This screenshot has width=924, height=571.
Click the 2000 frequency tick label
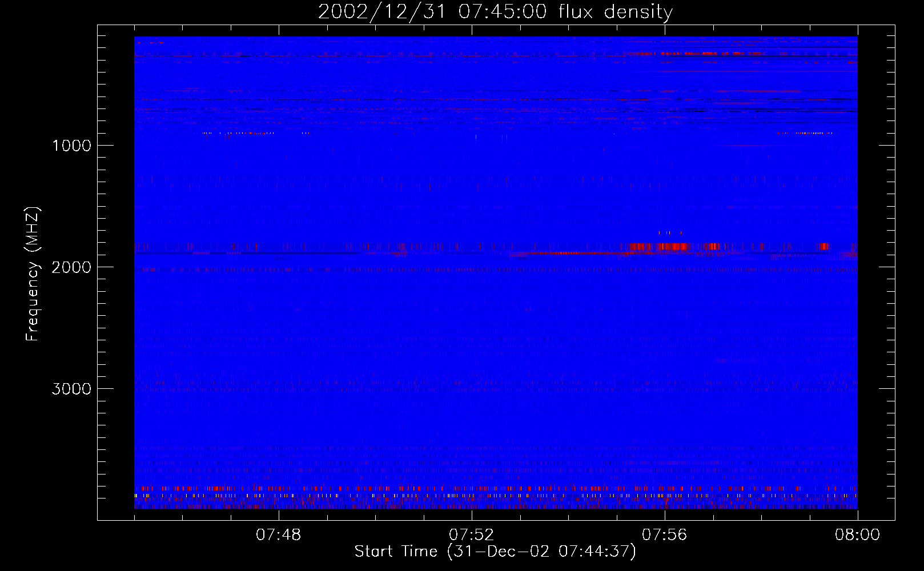71,267
